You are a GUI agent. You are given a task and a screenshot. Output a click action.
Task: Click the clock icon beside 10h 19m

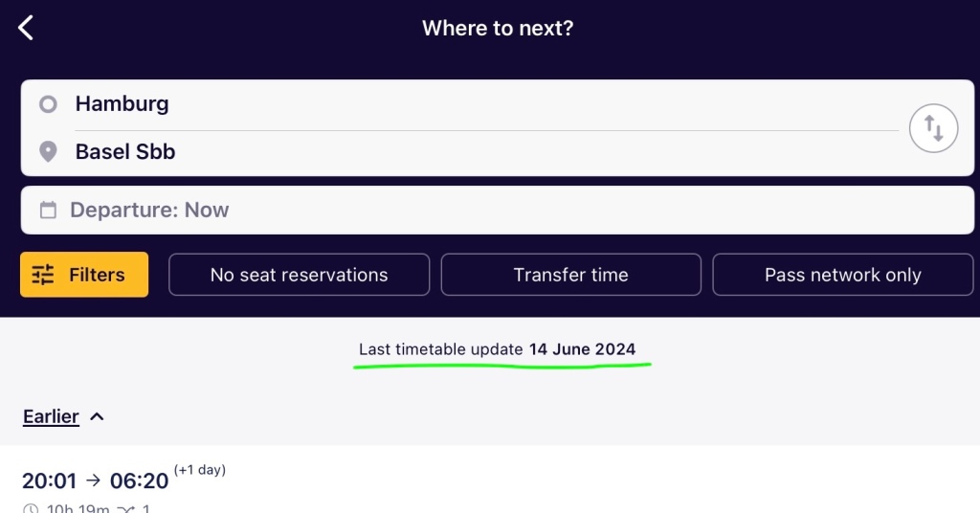31,509
